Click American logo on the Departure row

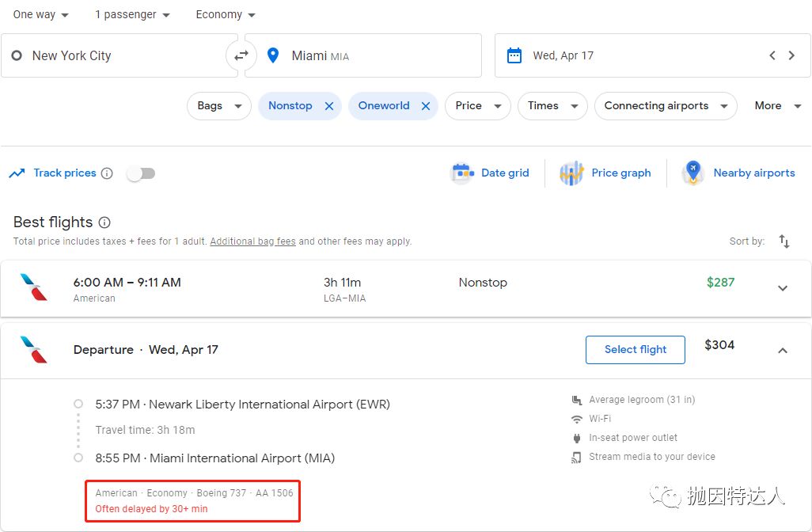point(34,350)
